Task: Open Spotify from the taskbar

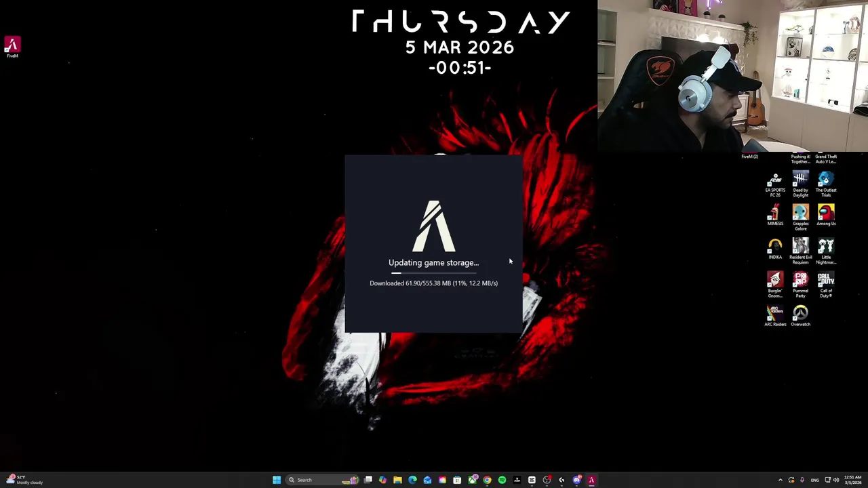Action: click(502, 480)
